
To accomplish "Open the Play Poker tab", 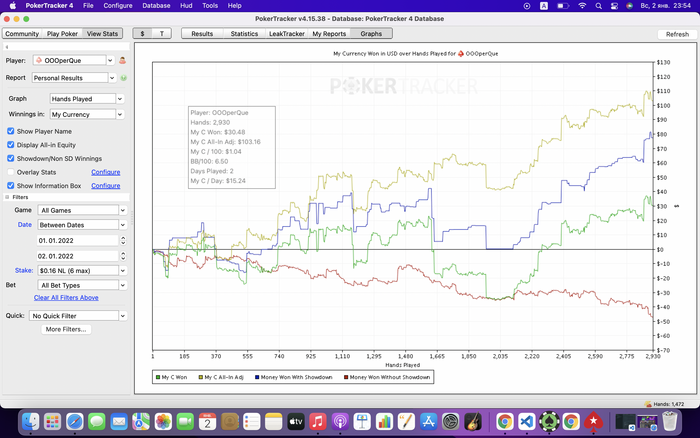I will (x=62, y=33).
